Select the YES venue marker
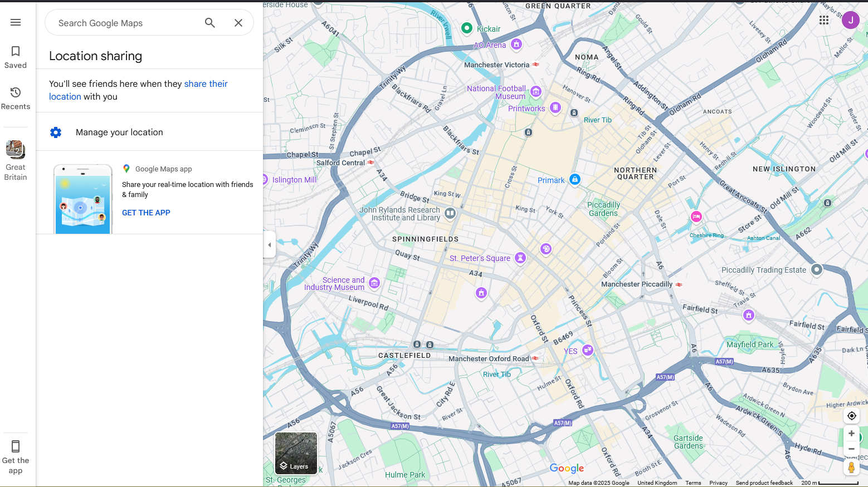Screen dimensions: 868x487 (x=588, y=350)
